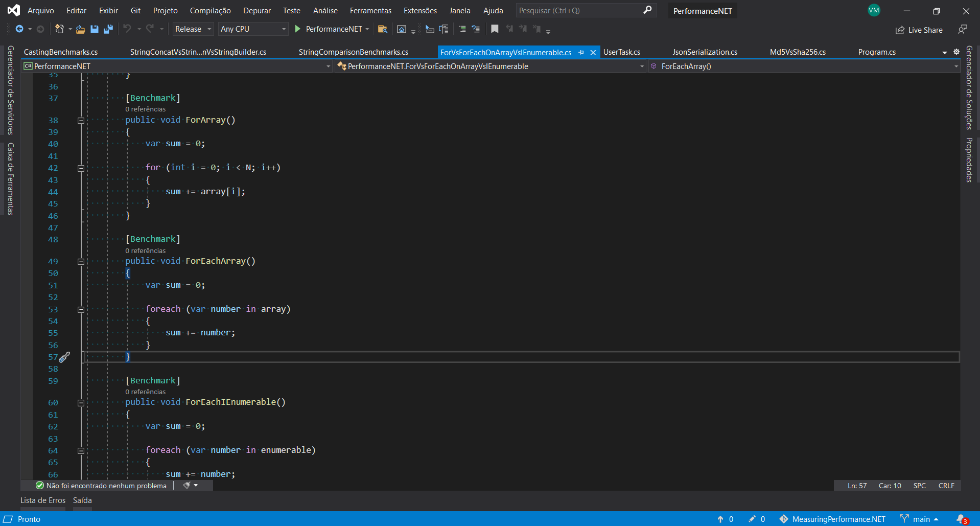Click the MeasuringPerformance.NET repository indicator
Screen dimensions: 980x526
[x=832, y=519]
